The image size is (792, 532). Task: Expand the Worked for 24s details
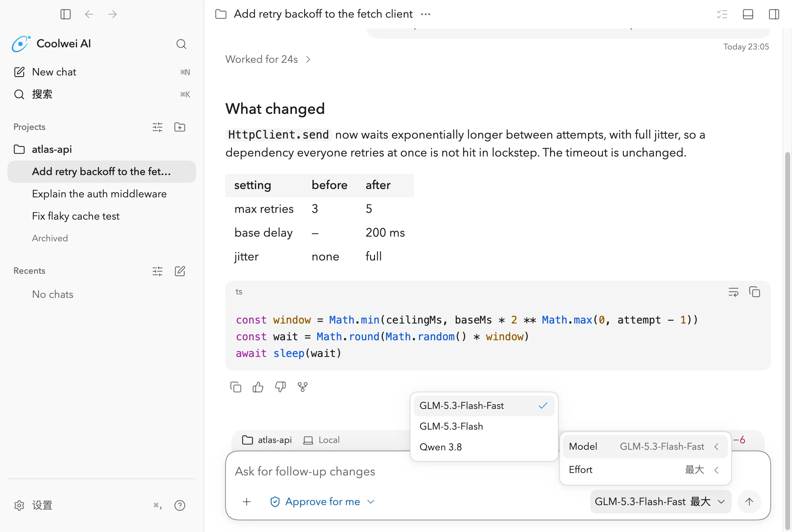(x=268, y=59)
